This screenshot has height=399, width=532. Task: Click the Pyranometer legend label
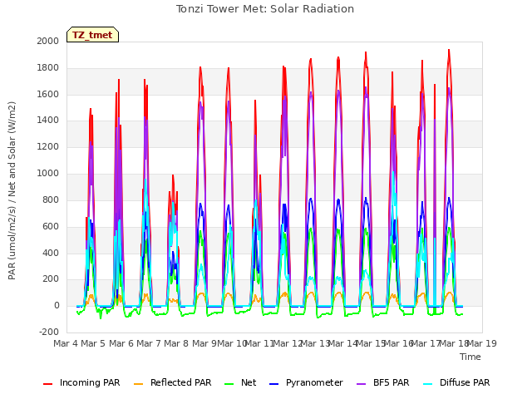pyautogui.click(x=314, y=382)
